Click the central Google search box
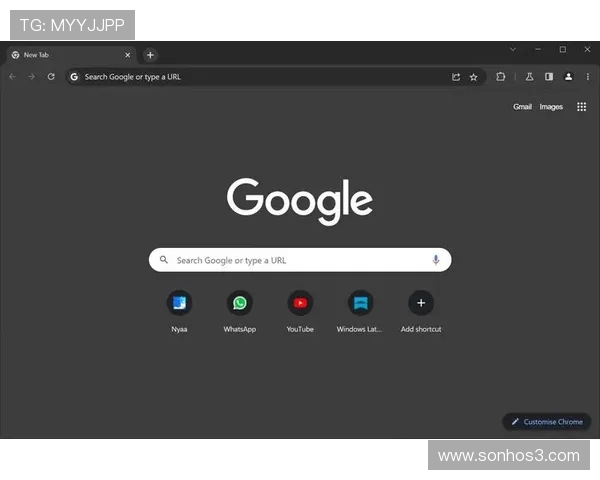The image size is (600, 480). pyautogui.click(x=300, y=260)
